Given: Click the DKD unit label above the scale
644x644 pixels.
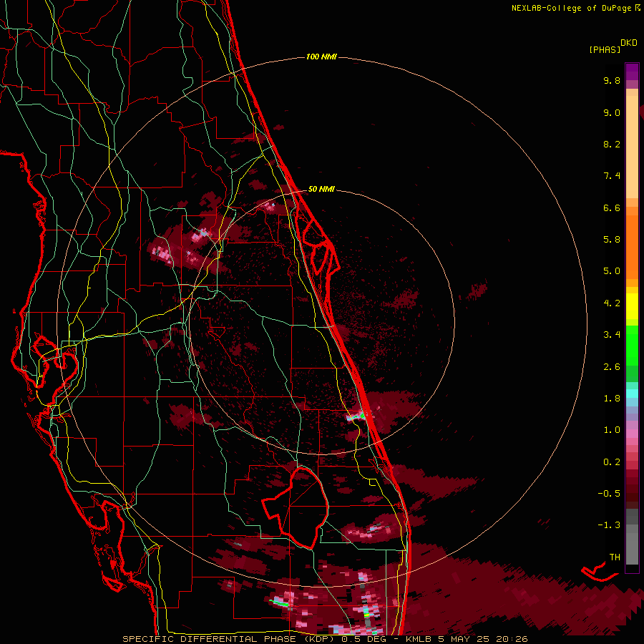Looking at the screenshot, I should click(629, 43).
